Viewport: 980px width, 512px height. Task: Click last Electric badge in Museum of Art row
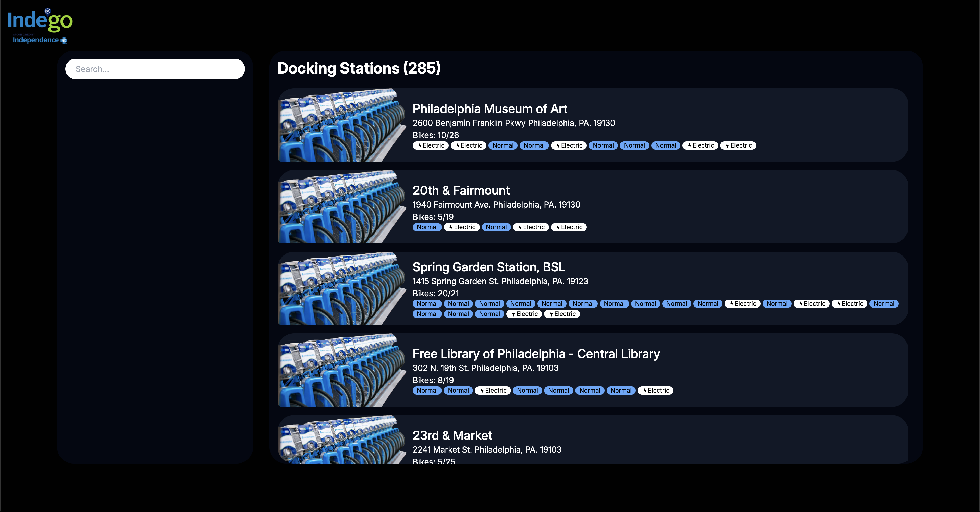tap(738, 145)
